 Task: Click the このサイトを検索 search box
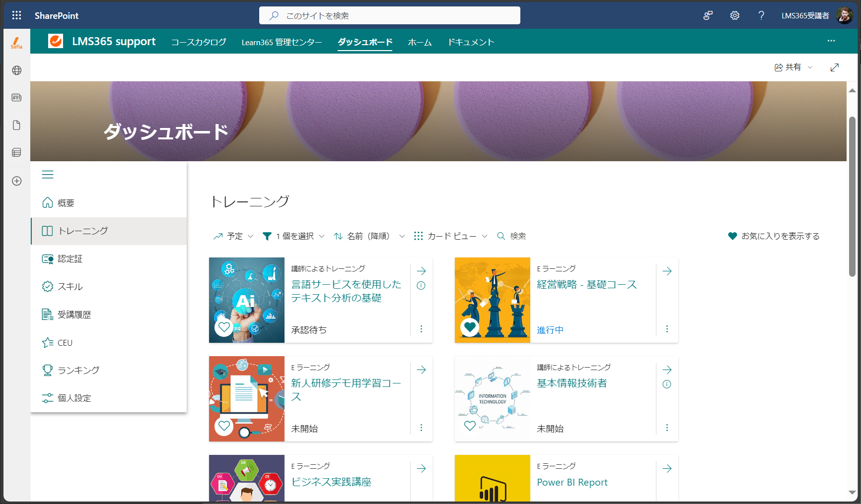point(390,15)
